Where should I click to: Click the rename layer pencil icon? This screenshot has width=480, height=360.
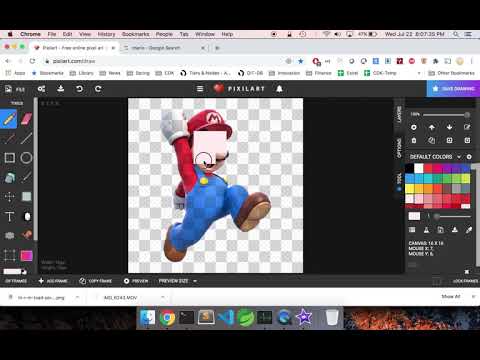467,127
